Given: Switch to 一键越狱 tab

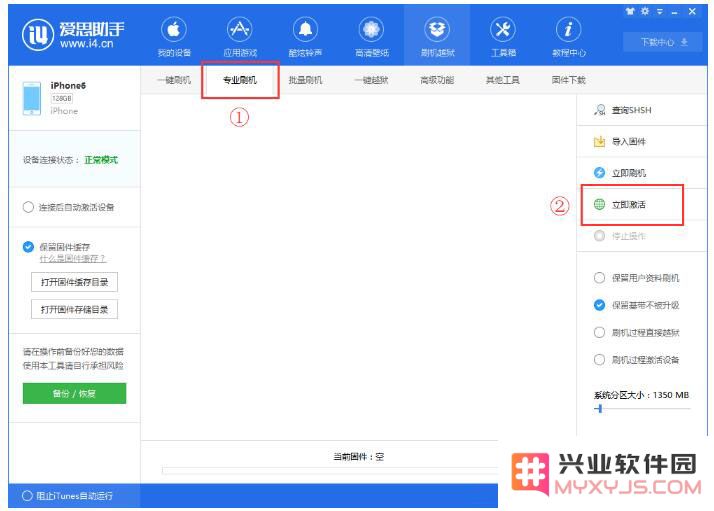Looking at the screenshot, I should tap(371, 80).
